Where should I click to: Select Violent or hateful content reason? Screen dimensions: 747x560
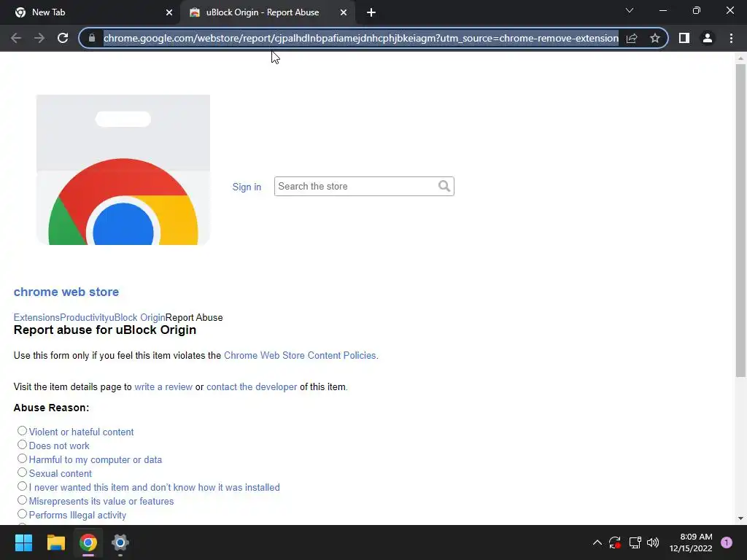tap(22, 430)
